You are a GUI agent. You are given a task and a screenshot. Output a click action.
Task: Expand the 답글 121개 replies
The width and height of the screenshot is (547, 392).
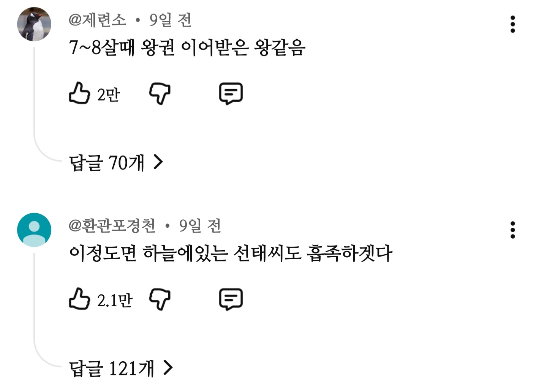click(121, 368)
